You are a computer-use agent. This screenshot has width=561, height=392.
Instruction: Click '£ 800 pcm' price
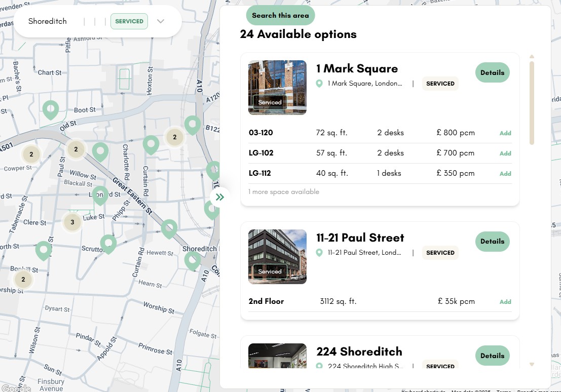click(456, 133)
